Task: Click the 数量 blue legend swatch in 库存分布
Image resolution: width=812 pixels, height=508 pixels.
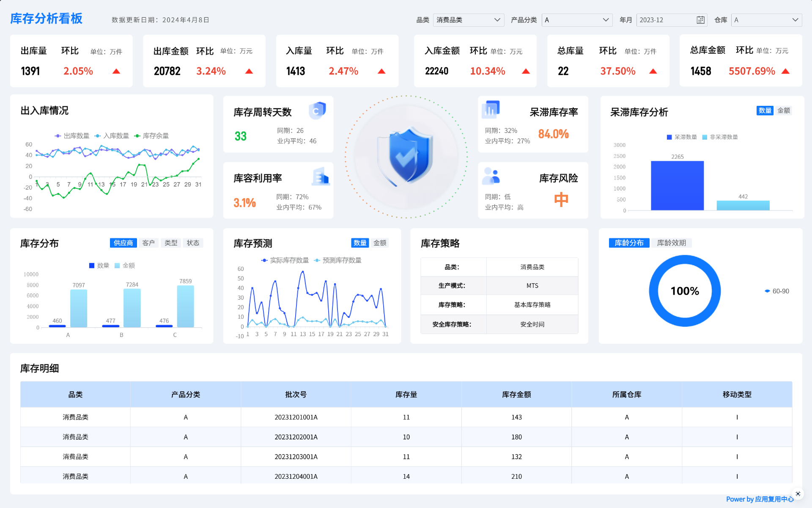Action: click(x=92, y=265)
